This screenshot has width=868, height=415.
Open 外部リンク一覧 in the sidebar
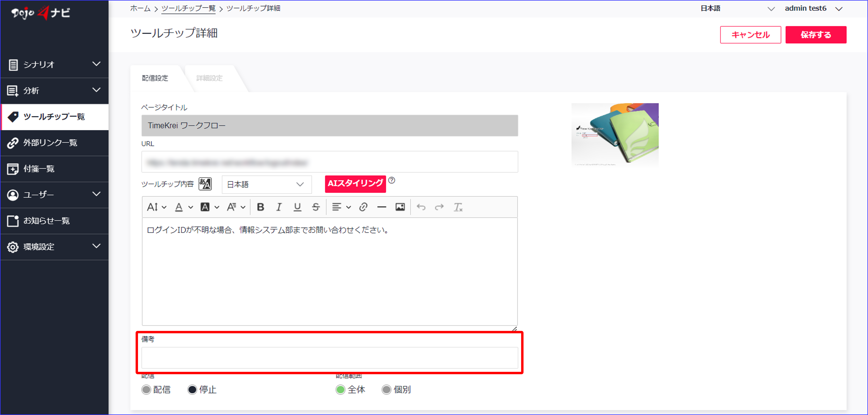click(x=55, y=143)
